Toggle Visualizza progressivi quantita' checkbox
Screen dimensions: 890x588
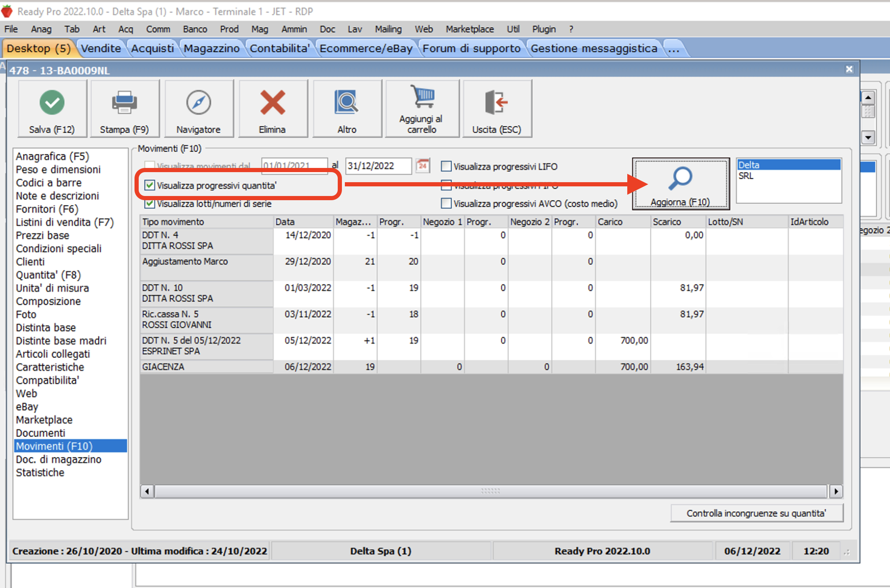150,185
